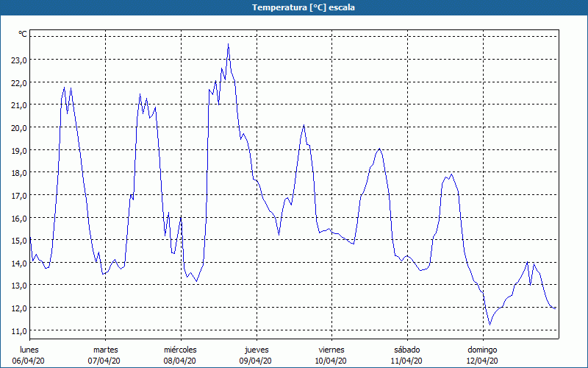Screen dimensions: 588x368
Task: Click the 'lunes' day label
Action: pyautogui.click(x=29, y=350)
